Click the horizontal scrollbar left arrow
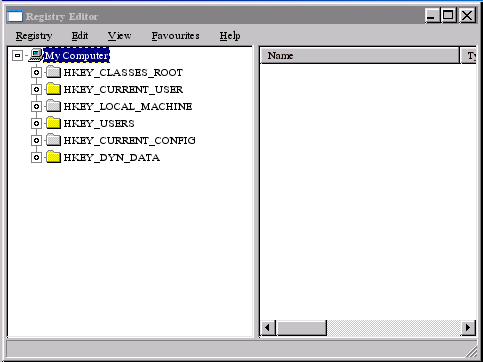The width and height of the screenshot is (483, 362). 268,328
